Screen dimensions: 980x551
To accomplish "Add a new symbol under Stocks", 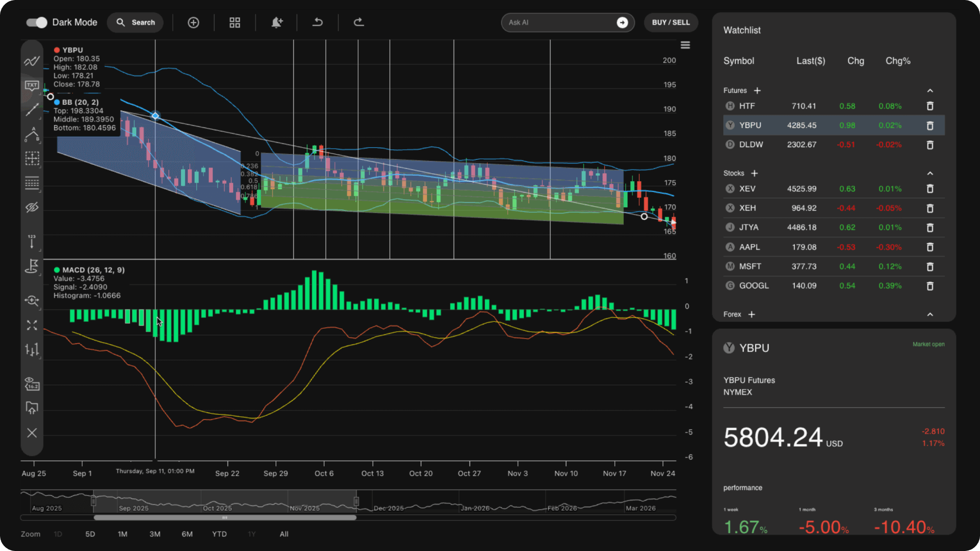I will coord(755,173).
